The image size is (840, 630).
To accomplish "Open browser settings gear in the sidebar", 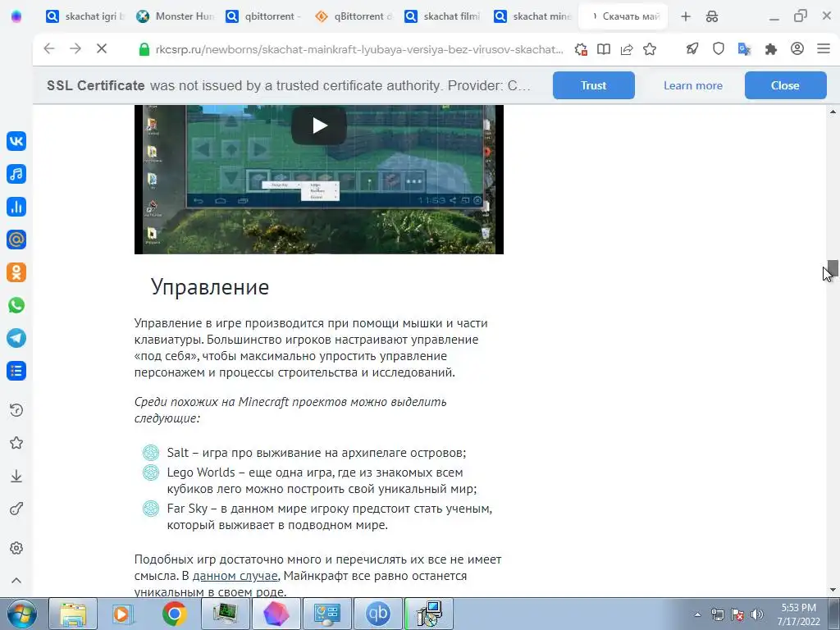I will pyautogui.click(x=16, y=548).
